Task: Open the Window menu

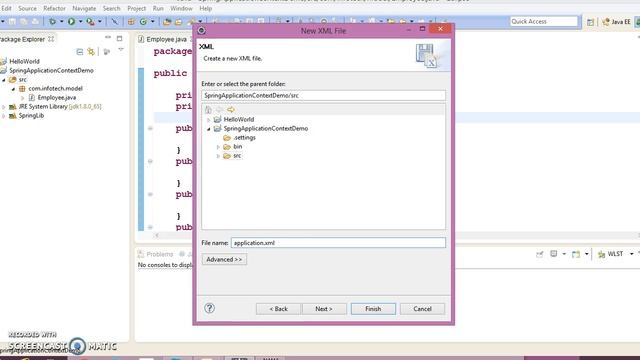Action: [x=181, y=8]
